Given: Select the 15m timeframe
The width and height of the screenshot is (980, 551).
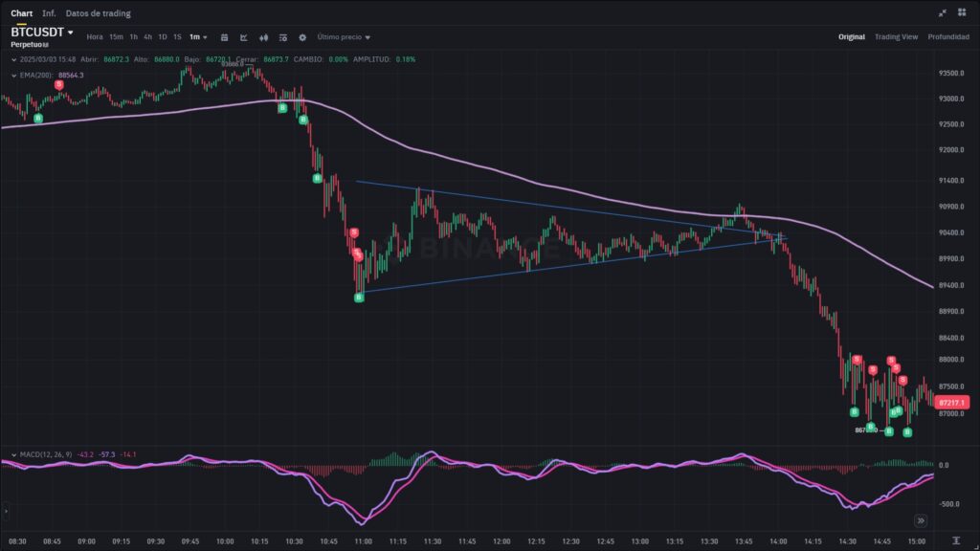Looking at the screenshot, I should (x=116, y=37).
